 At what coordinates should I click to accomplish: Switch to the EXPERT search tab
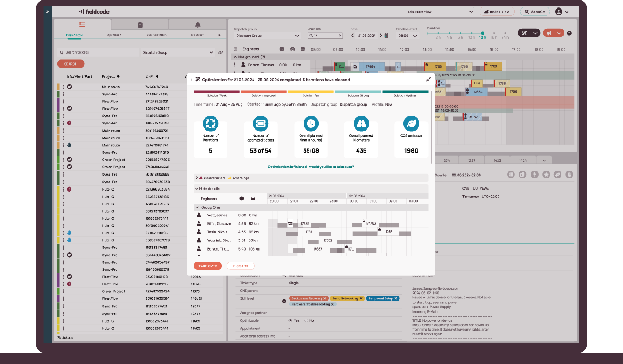coord(198,35)
